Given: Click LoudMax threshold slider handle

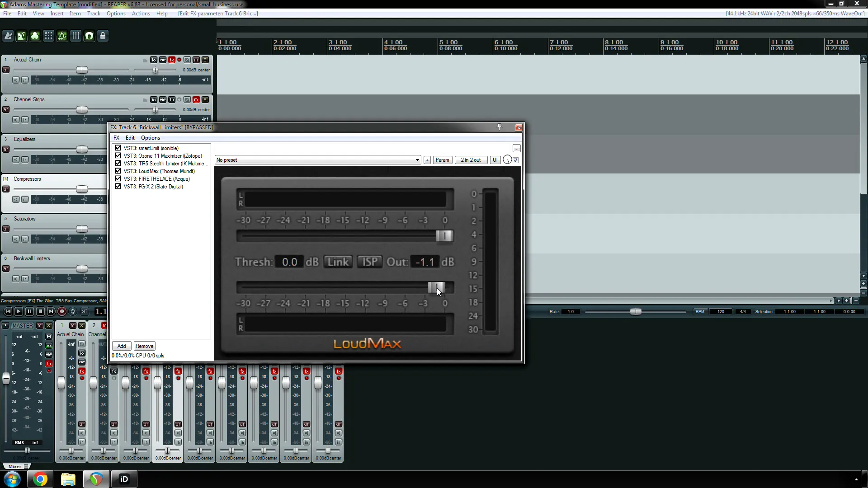Looking at the screenshot, I should tap(444, 236).
